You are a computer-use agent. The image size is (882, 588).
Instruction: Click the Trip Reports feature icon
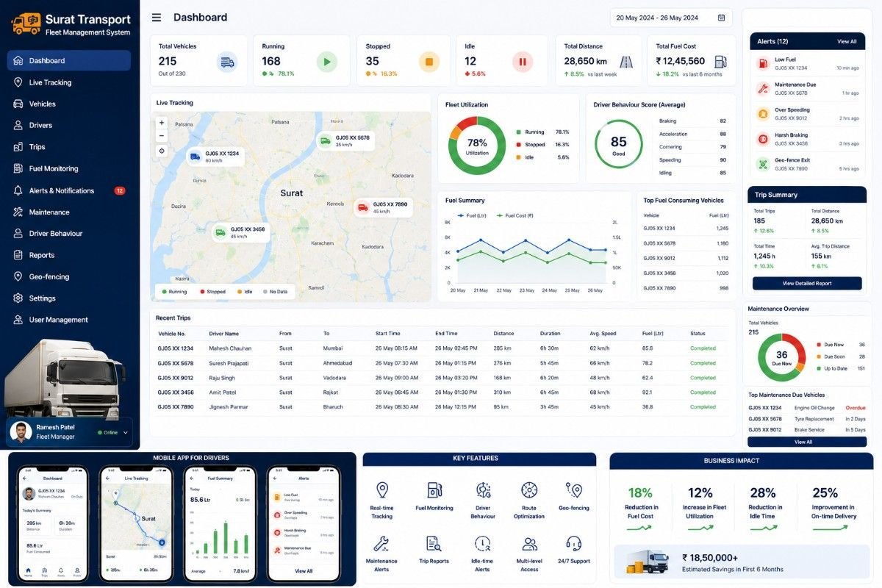pos(434,544)
